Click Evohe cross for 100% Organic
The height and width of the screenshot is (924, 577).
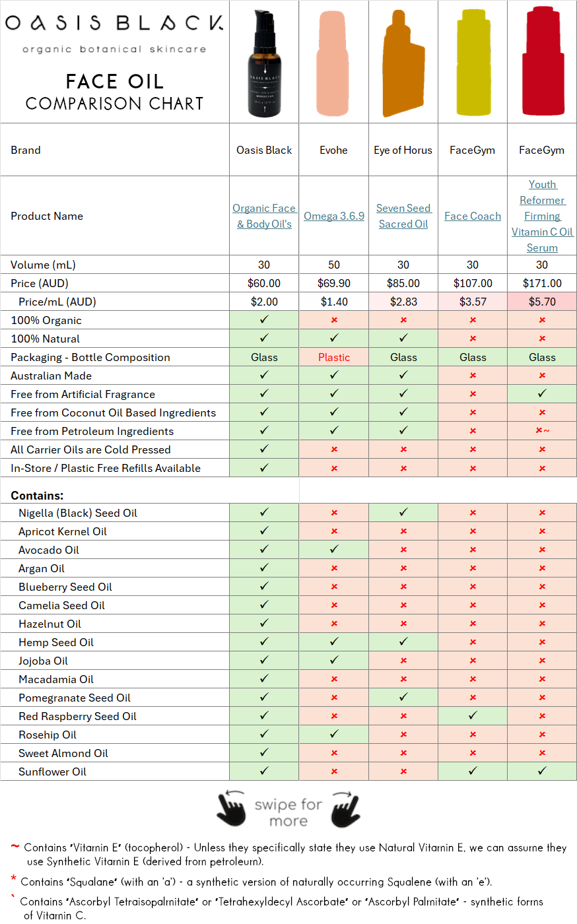click(334, 320)
